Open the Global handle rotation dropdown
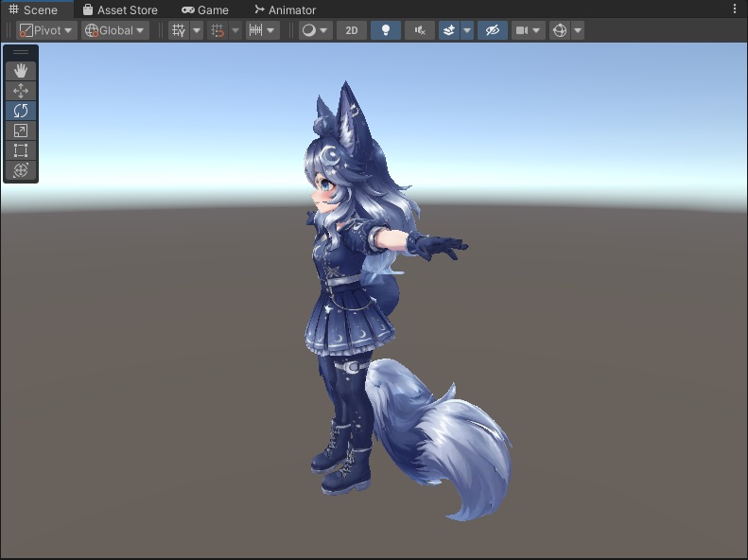Viewport: 748px width, 560px height. tap(115, 30)
